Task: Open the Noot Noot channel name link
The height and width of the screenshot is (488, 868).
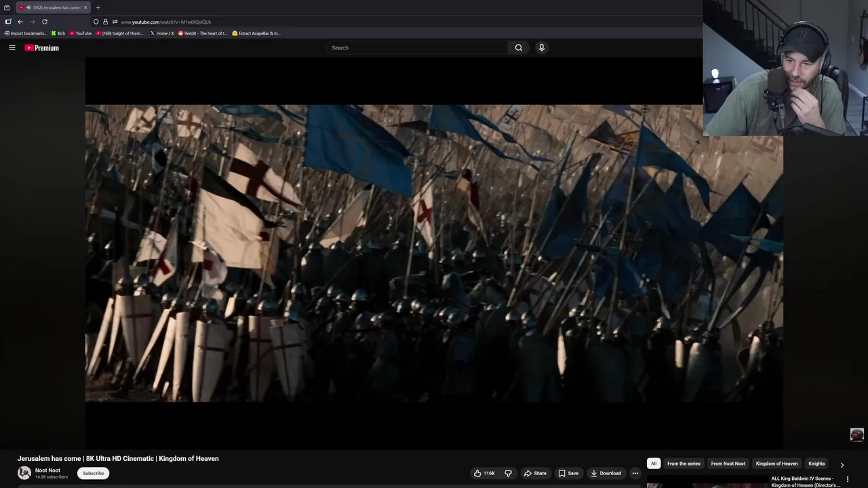Action: click(x=47, y=470)
